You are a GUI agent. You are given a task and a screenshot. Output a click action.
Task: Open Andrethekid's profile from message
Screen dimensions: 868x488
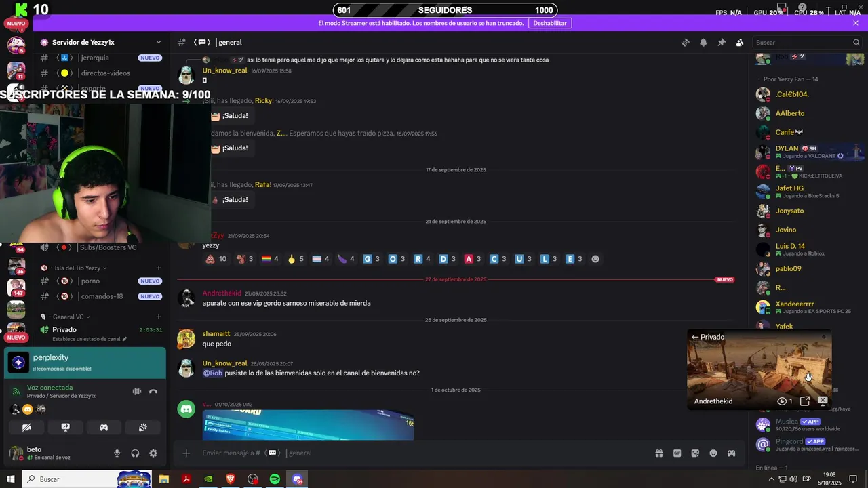[x=222, y=293]
